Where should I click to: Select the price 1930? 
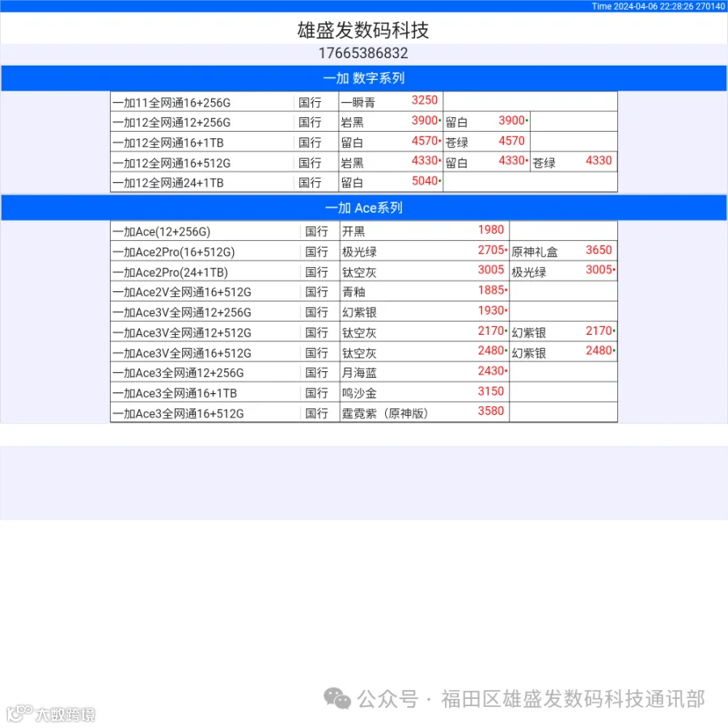click(x=491, y=311)
